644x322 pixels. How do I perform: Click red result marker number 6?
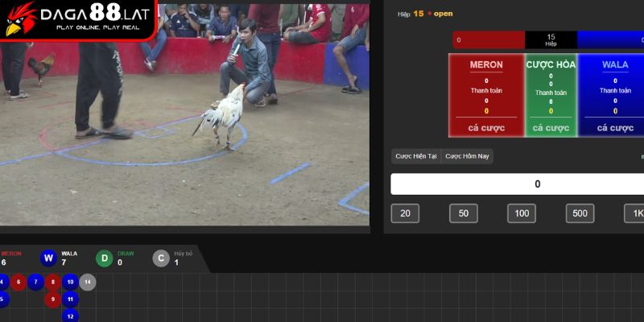point(18,282)
